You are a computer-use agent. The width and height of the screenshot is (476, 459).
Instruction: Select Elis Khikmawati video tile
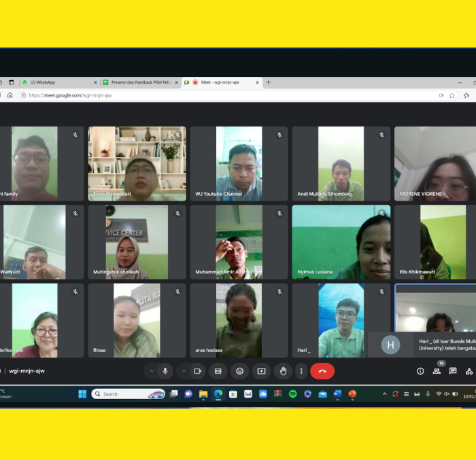coord(435,242)
